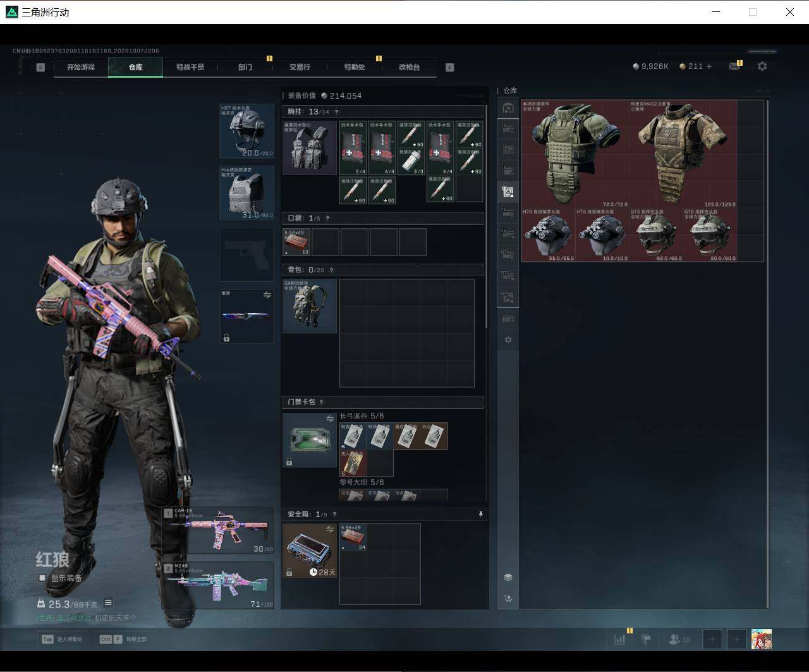Screen dimensions: 809x672
Task: Select the H07 战术头盔 helmet slot
Action: 246,131
